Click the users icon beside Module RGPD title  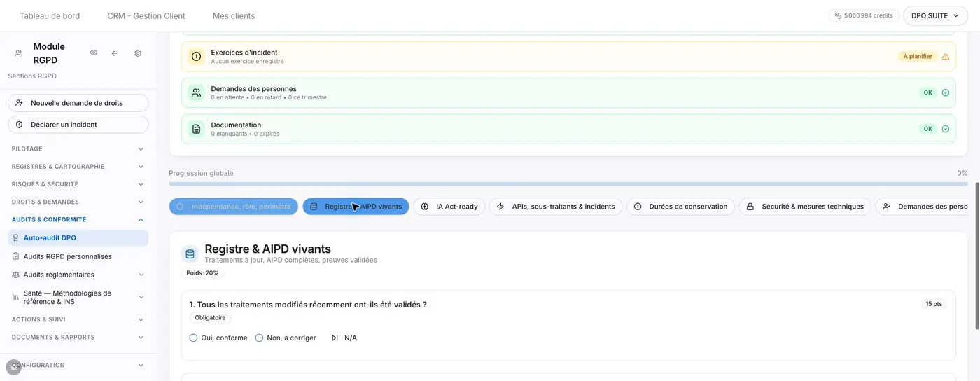tap(19, 53)
